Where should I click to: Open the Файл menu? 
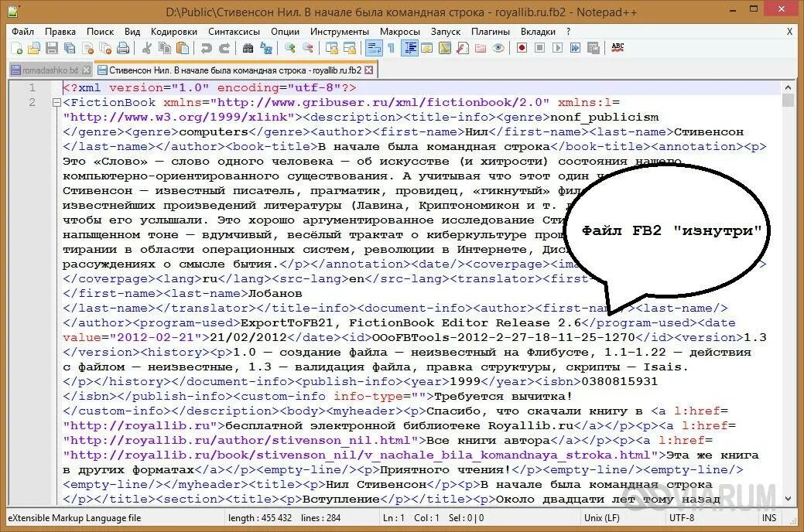pos(22,32)
